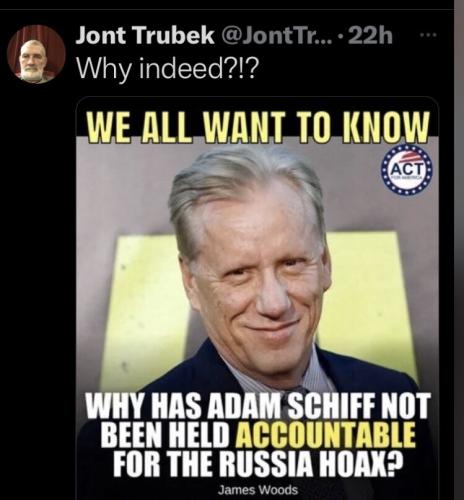464x500 pixels.
Task: Click the yellow "ACCOUNTABLE" word
Action: click(x=326, y=436)
